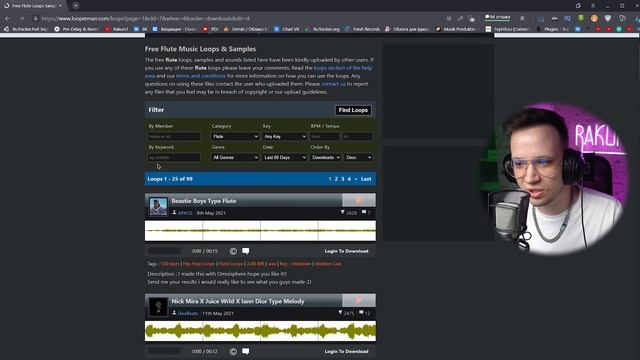Click Login To Download for Beastie Boys loop

coord(346,251)
